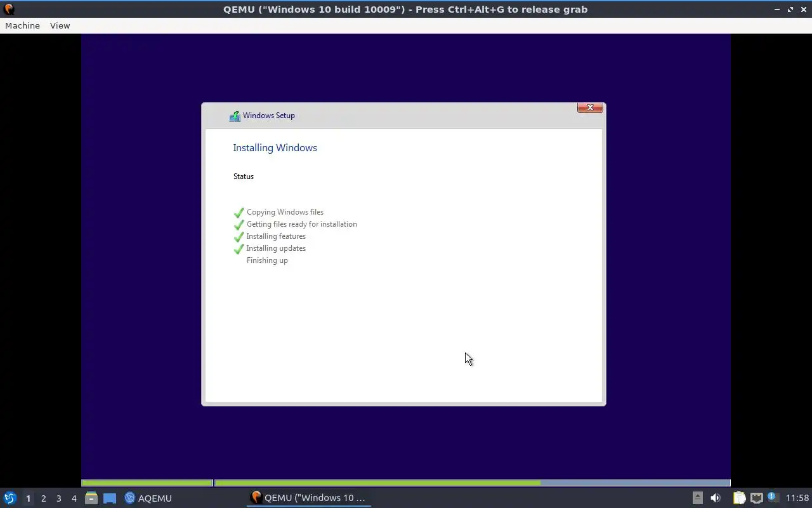
Task: Launch the file manager from the panel
Action: click(x=91, y=498)
